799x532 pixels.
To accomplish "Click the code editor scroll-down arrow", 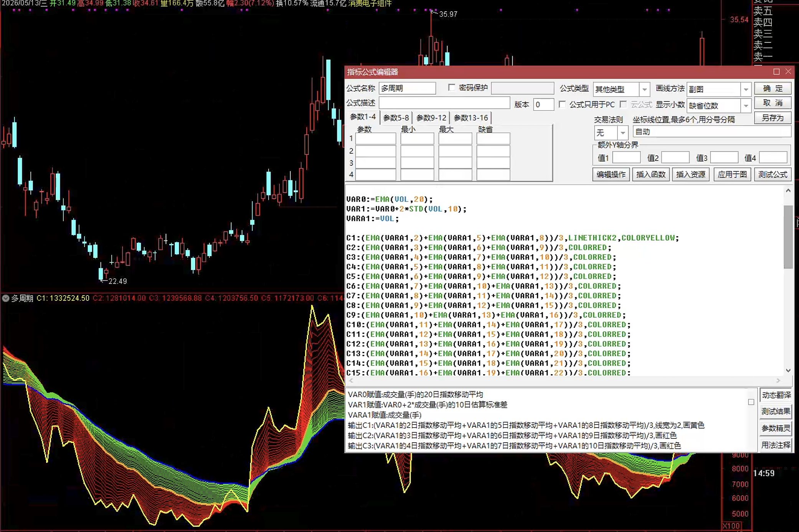I will tap(788, 370).
